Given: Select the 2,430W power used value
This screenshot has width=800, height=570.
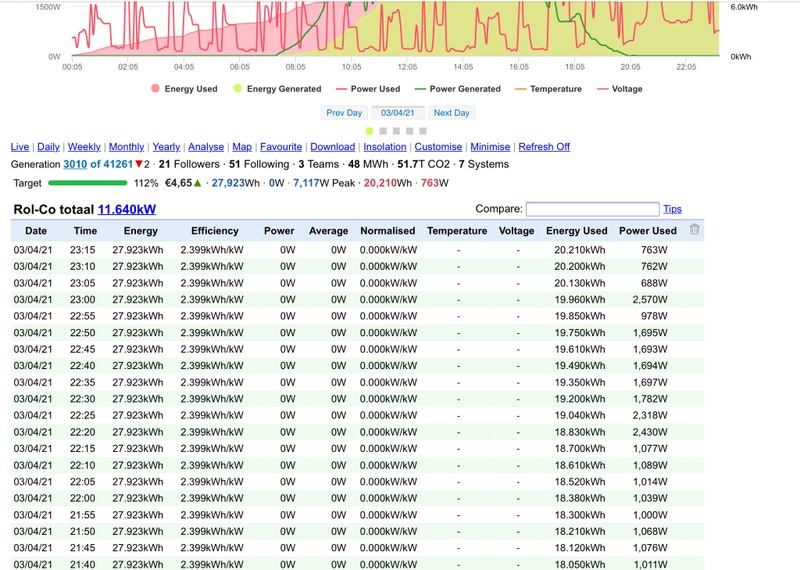Looking at the screenshot, I should pyautogui.click(x=650, y=432).
